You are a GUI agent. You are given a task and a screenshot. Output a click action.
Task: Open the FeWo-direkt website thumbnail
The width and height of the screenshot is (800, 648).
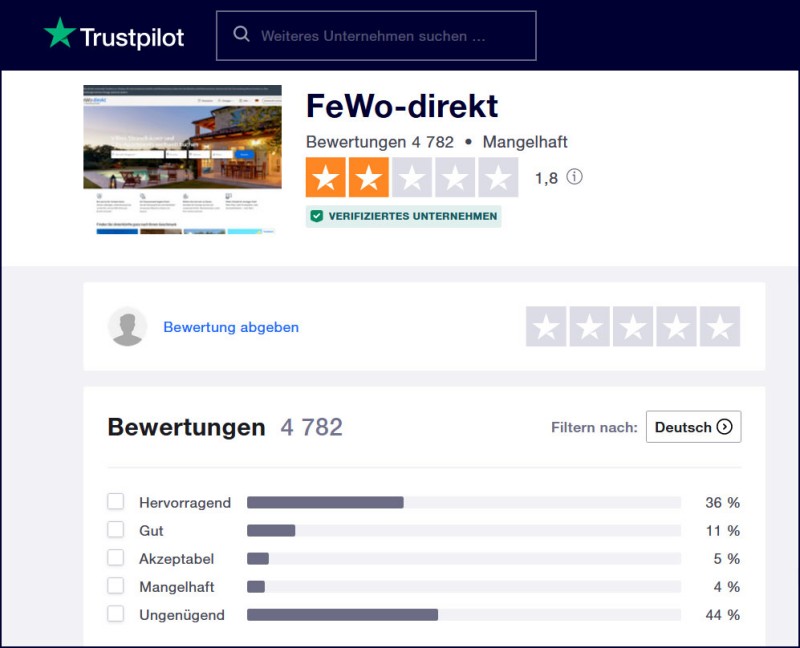[182, 159]
